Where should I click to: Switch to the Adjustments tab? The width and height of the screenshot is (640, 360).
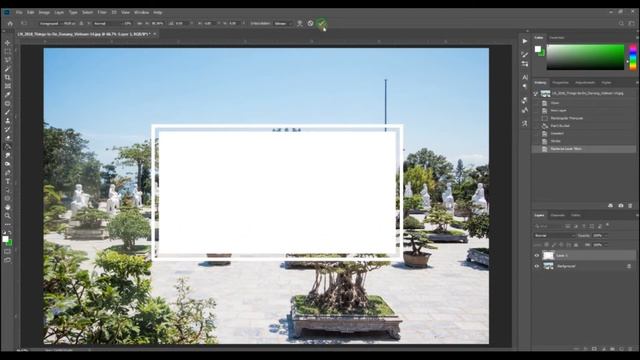tap(585, 83)
